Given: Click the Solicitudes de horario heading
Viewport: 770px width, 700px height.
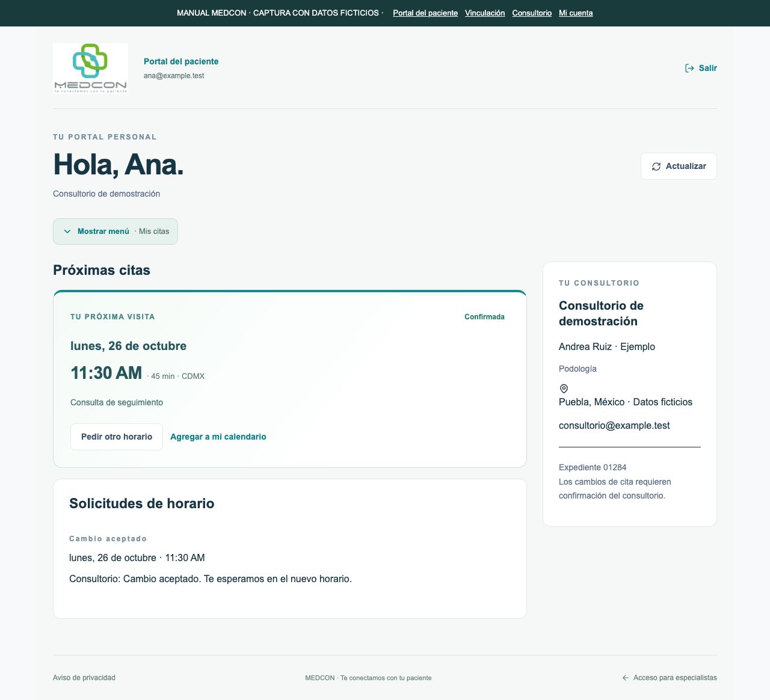Looking at the screenshot, I should (142, 503).
